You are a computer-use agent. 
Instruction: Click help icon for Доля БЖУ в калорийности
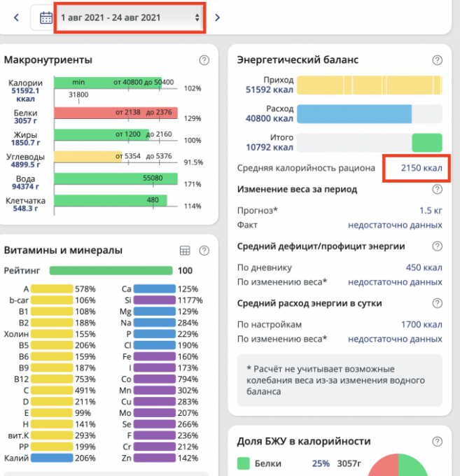[438, 442]
